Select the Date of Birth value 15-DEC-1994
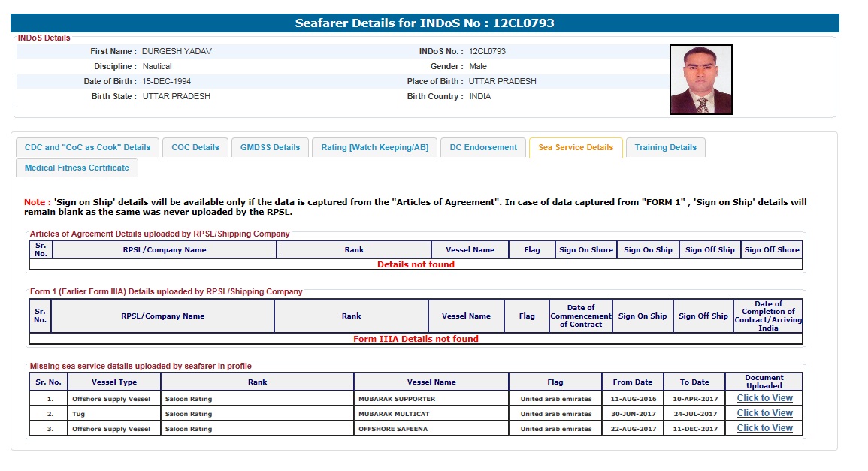868x471 pixels. pos(166,81)
